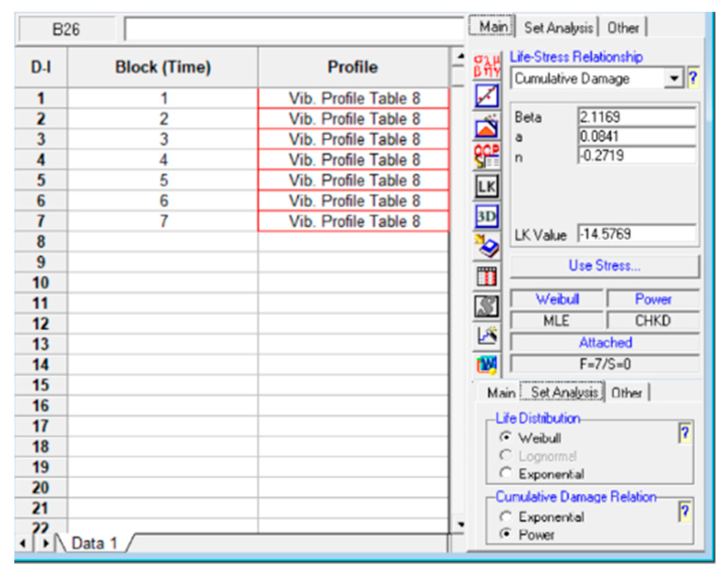Click the plot wizard chart icon

click(486, 335)
